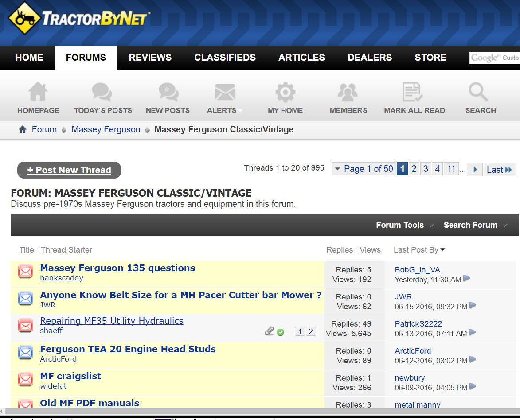Go to next page arrow in pagination

[475, 169]
